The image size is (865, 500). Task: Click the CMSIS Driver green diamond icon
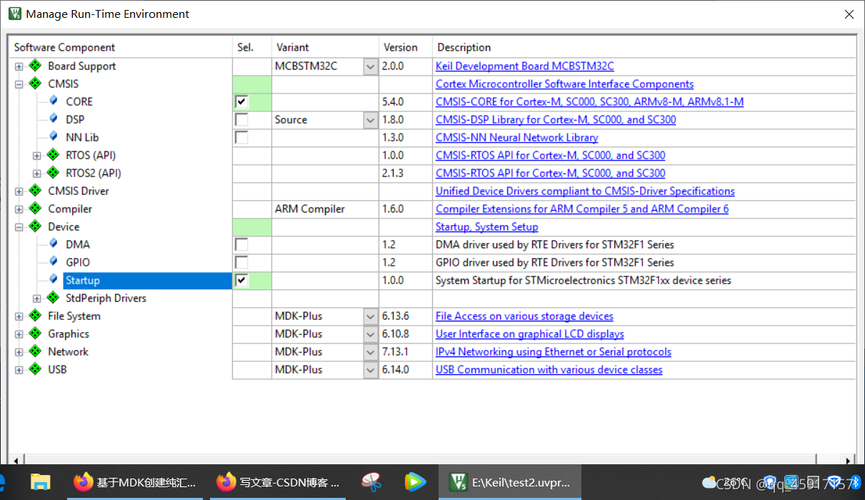pos(35,190)
